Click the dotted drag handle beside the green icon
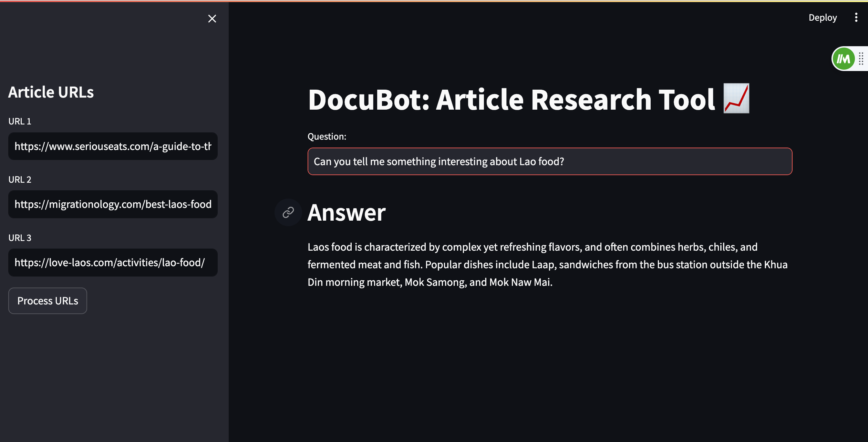Screen dimensions: 868x442 point(861,59)
